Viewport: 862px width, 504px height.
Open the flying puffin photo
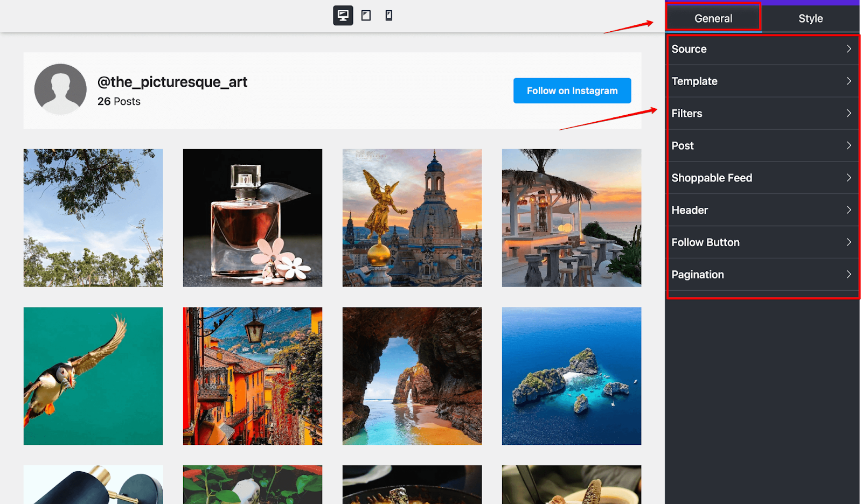93,376
